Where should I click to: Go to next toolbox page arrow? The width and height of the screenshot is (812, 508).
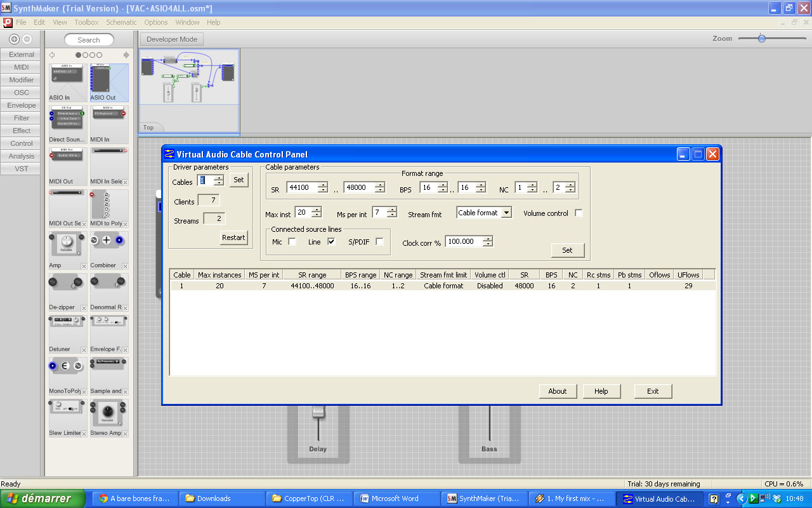coord(126,55)
